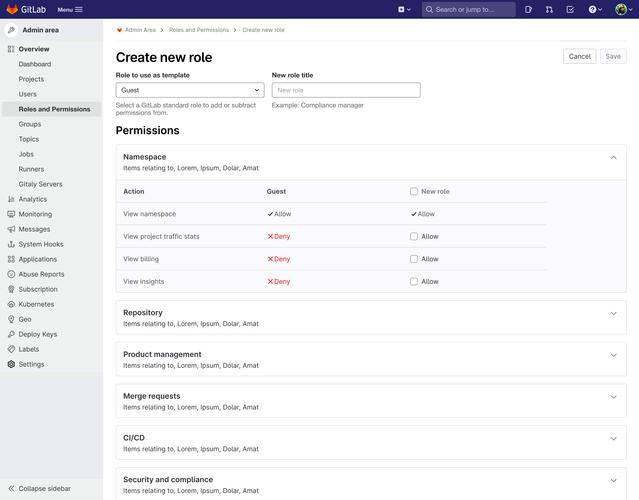Open the To-Do list icon
The width and height of the screenshot is (639, 500).
[570, 9]
